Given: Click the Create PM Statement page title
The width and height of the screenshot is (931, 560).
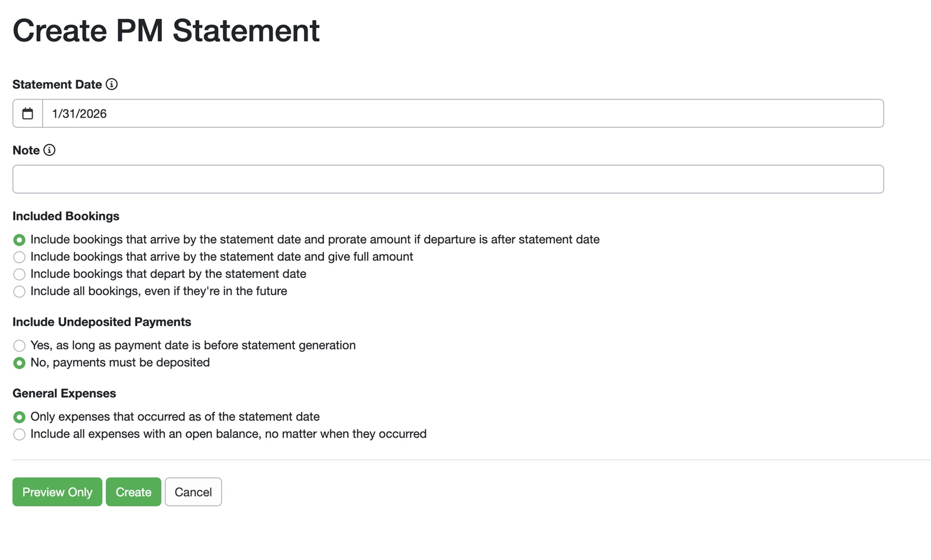Looking at the screenshot, I should point(166,31).
